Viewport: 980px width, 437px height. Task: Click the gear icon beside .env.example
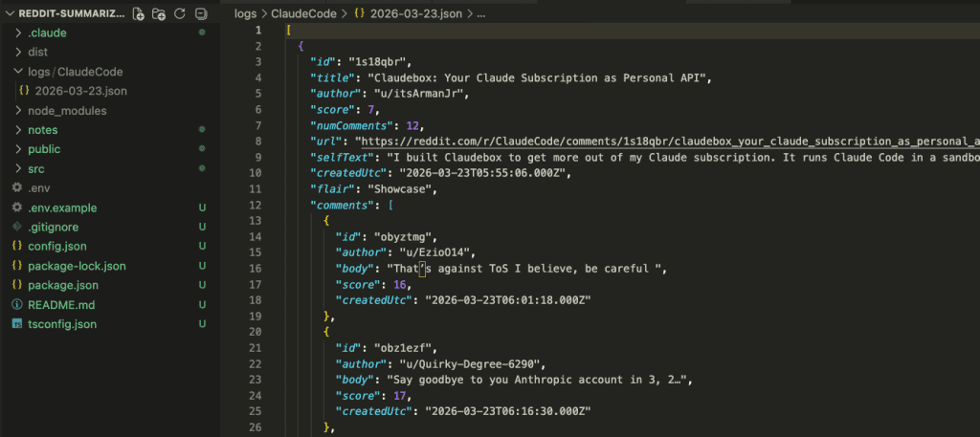17,208
